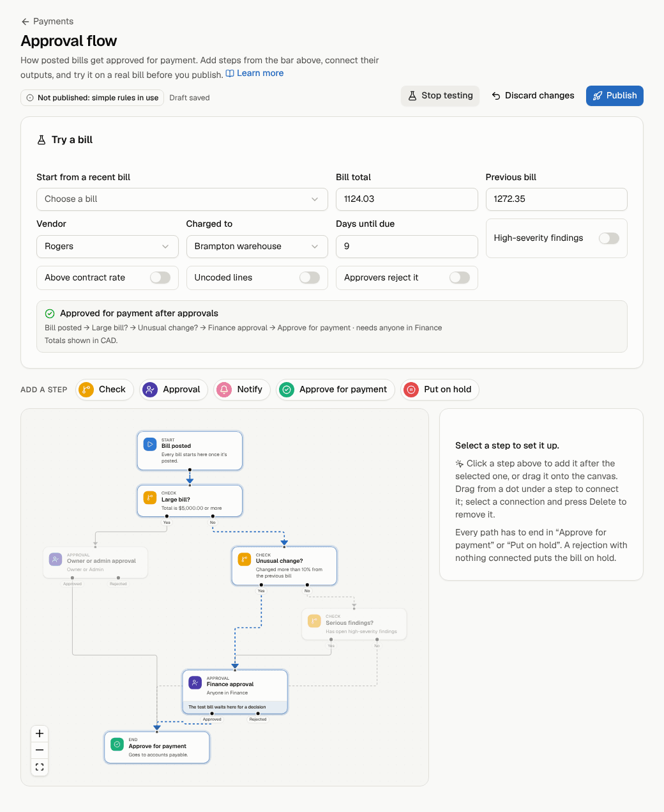Click the Stop testing button
This screenshot has height=812, width=664.
441,96
